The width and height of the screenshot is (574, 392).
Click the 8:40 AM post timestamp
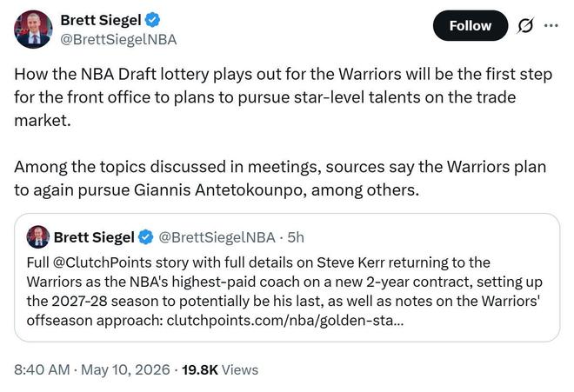pos(42,369)
